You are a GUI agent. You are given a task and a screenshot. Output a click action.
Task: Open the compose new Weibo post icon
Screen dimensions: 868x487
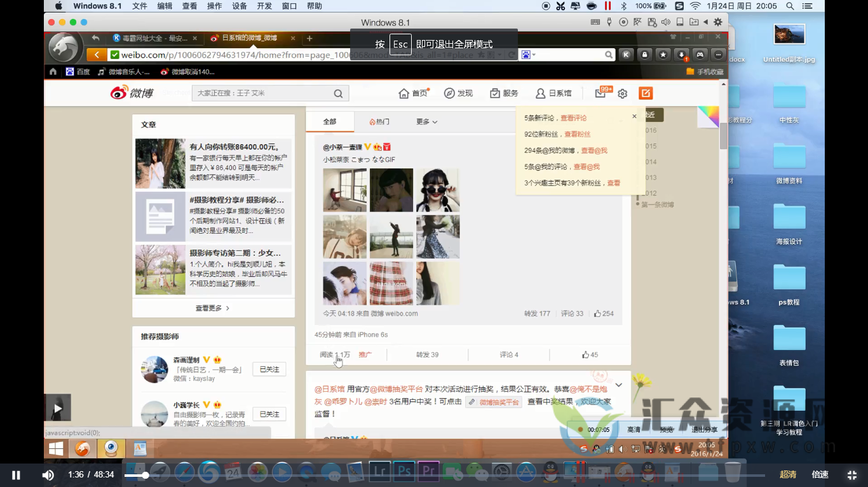646,93
